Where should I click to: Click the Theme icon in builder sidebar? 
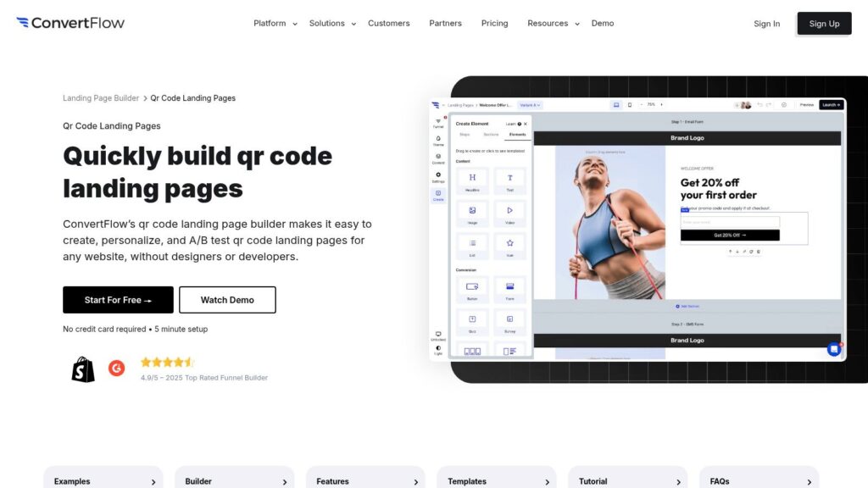438,141
